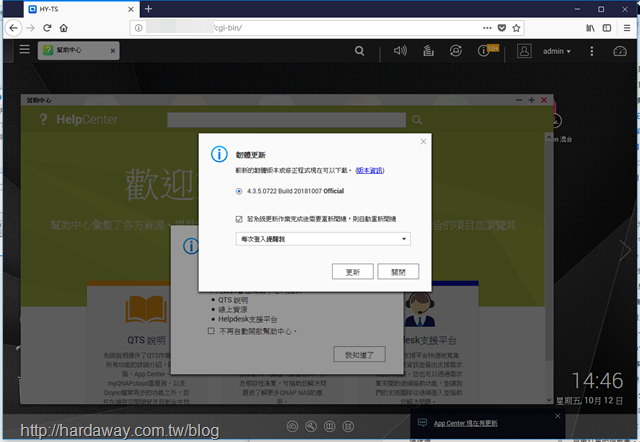This screenshot has width=640, height=442.
Task: Select firmware 4.3.5.0722 radio button
Action: 239,191
